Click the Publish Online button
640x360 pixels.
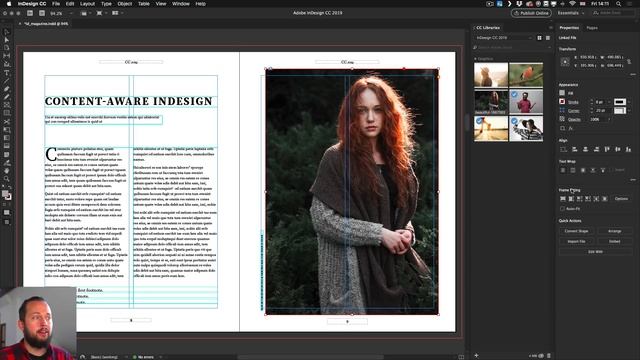pyautogui.click(x=531, y=13)
